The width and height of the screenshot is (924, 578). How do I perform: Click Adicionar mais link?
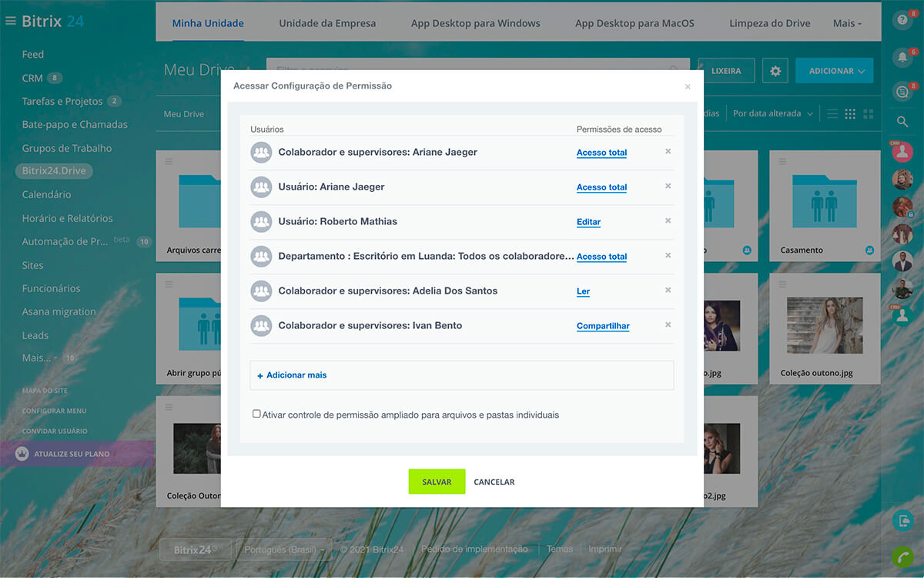pyautogui.click(x=296, y=375)
